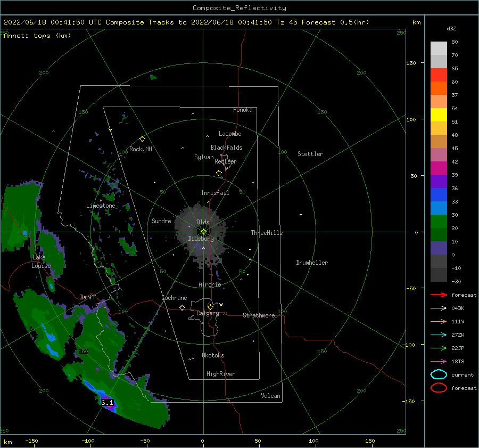Click the 51 dBZ yellow color swatch
Screen dimensions: 479x448
[x=439, y=115]
